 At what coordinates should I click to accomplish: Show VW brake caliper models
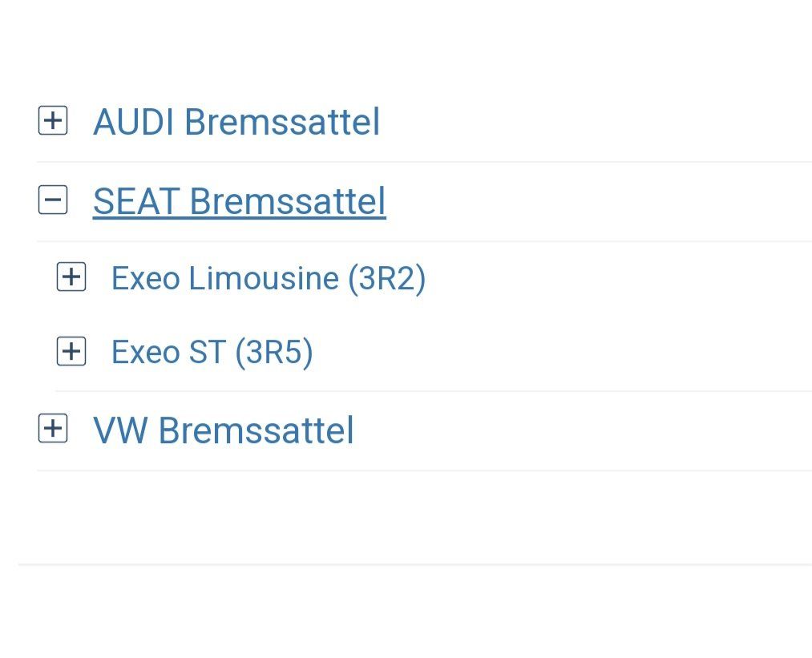53,430
